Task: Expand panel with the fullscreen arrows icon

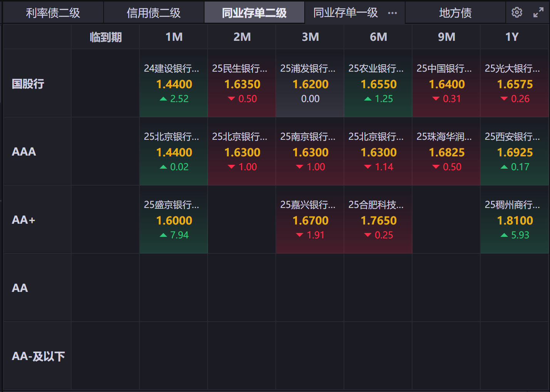Action: (538, 13)
